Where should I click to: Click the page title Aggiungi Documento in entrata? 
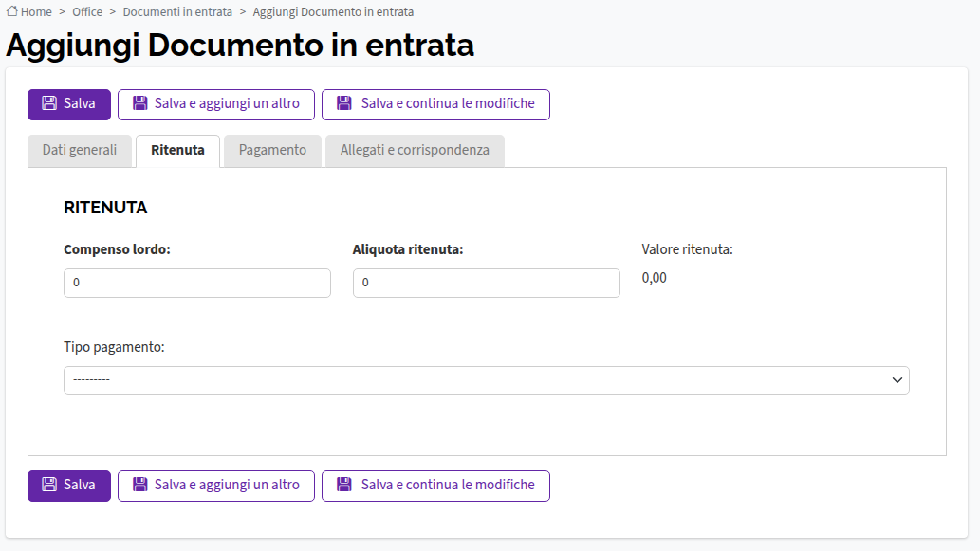pos(240,45)
